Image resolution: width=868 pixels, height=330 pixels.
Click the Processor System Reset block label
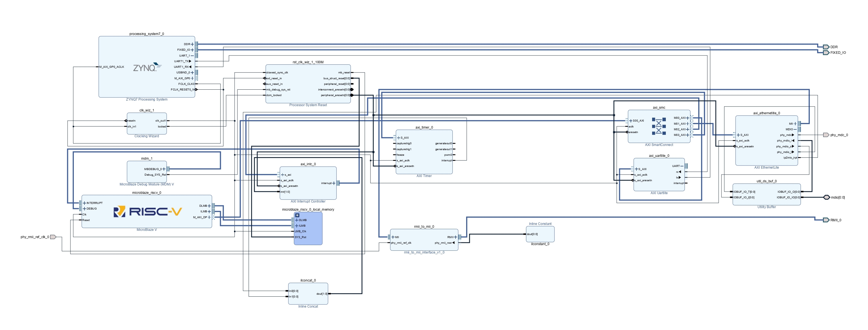(x=308, y=105)
